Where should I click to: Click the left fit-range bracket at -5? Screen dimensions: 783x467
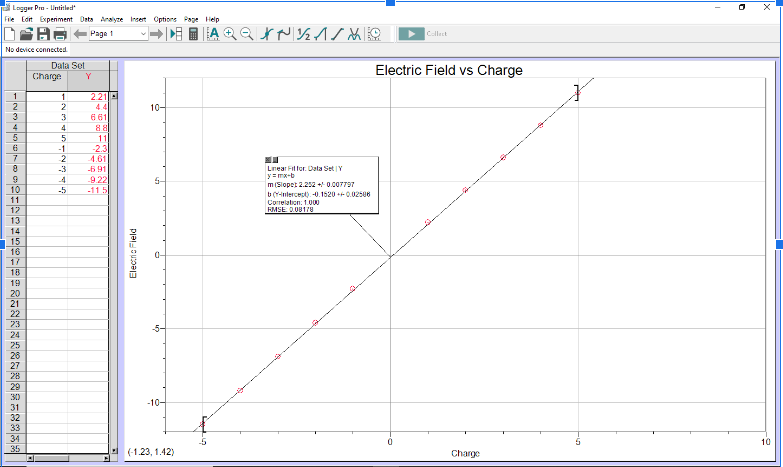click(204, 424)
